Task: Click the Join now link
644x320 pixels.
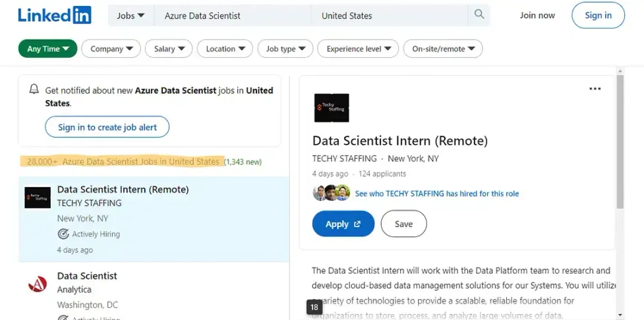Action: coord(537,15)
